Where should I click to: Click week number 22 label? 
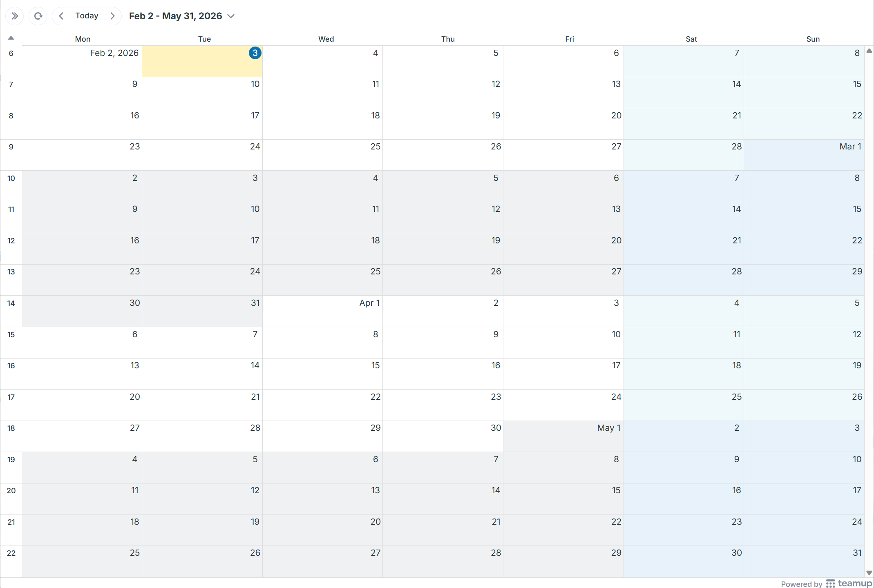(x=11, y=553)
